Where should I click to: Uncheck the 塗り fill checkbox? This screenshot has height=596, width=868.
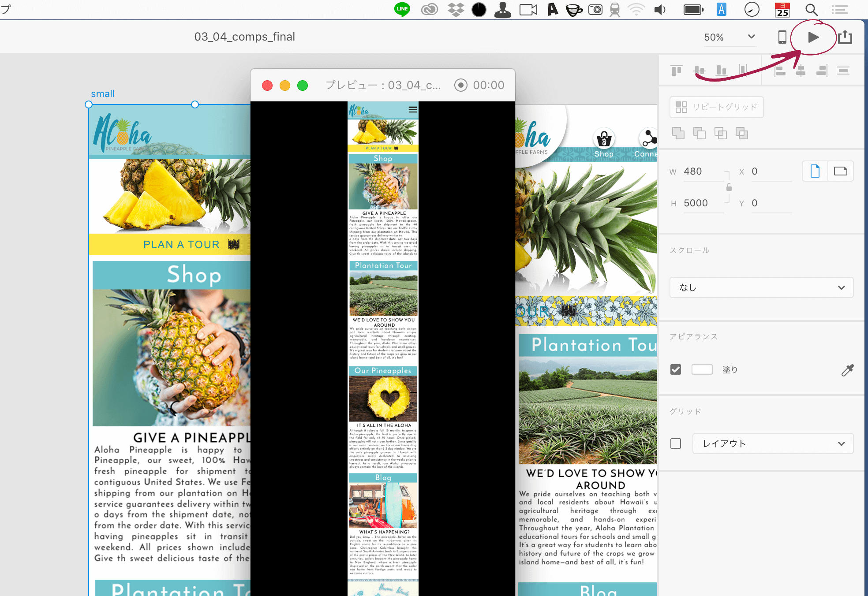click(676, 369)
